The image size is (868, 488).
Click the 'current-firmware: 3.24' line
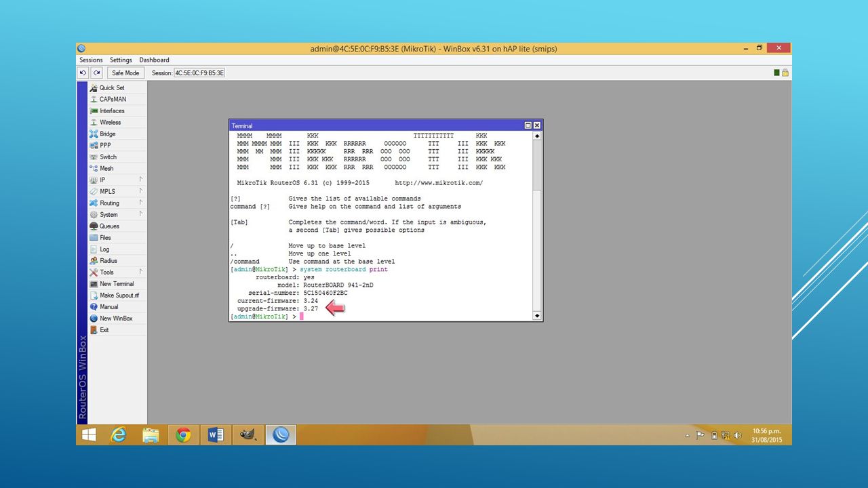(x=277, y=301)
